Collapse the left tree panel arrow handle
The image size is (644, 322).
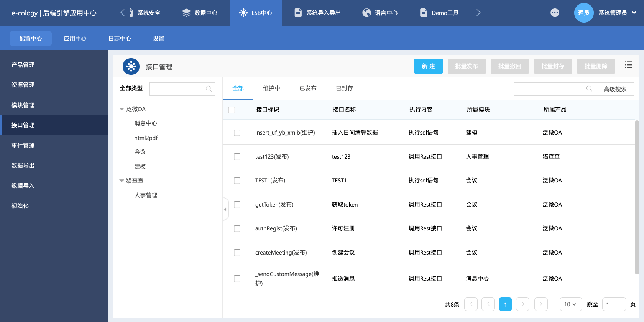pos(225,209)
